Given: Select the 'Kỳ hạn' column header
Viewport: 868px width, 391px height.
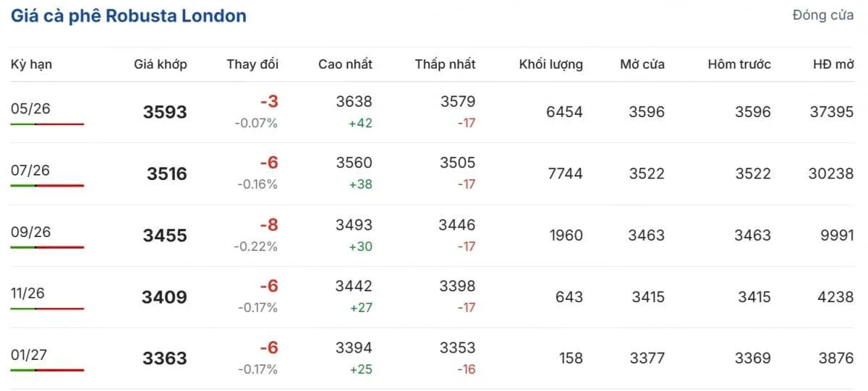Looking at the screenshot, I should pyautogui.click(x=31, y=64).
